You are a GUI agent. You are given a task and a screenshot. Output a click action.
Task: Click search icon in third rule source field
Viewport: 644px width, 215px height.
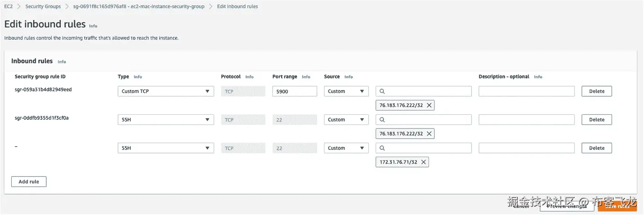[382, 148]
